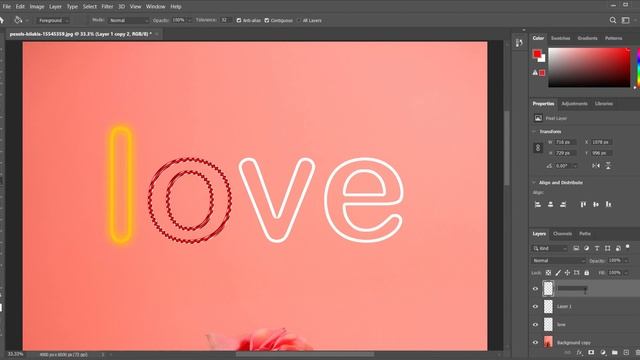Screen dimensions: 640x360
Task: Click the Paint Bucket tool preset icon
Action: click(x=18, y=20)
